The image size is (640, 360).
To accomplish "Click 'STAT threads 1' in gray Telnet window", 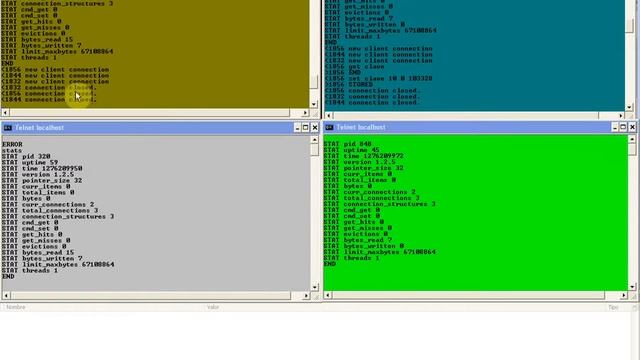I will pos(30,271).
